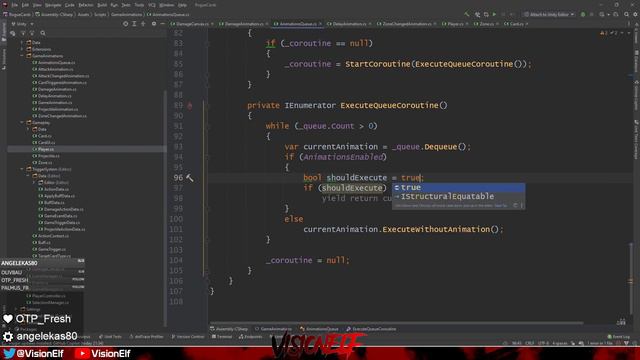The width and height of the screenshot is (640, 360).
Task: Click Assembly-CSharp breadcrumb at editor bottom
Action: pos(229,329)
